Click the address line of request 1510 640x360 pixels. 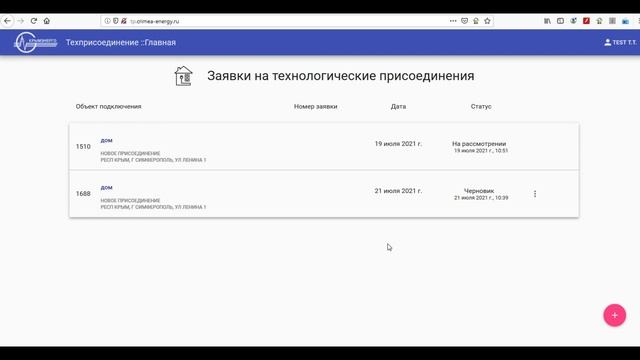click(153, 160)
